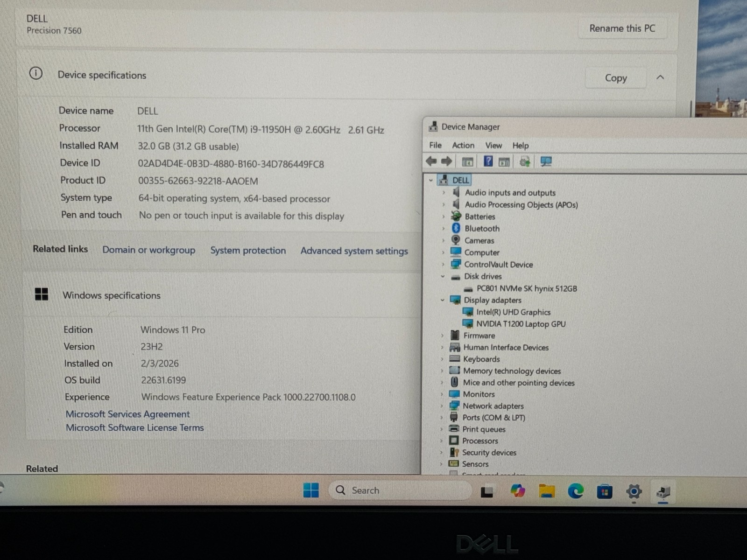Open File Explorer from the taskbar
Image resolution: width=747 pixels, height=560 pixels.
(547, 491)
